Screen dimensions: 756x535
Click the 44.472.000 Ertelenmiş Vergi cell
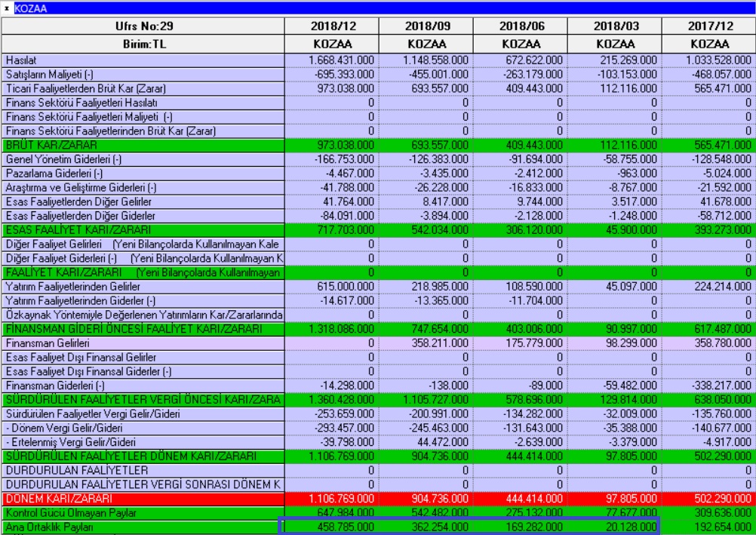(x=426, y=442)
